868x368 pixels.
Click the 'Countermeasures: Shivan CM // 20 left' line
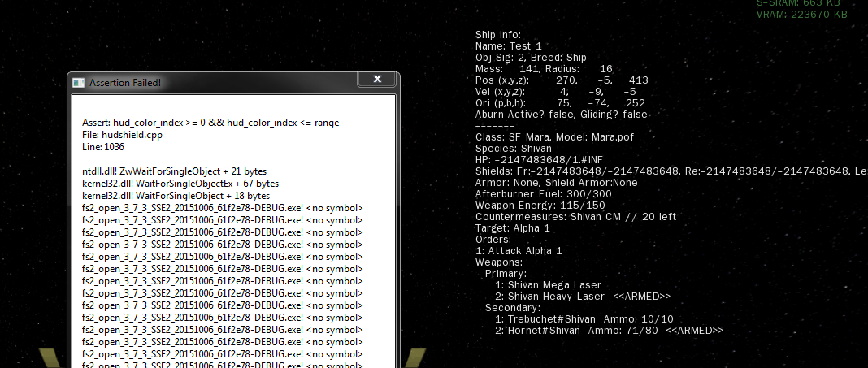pyautogui.click(x=575, y=217)
